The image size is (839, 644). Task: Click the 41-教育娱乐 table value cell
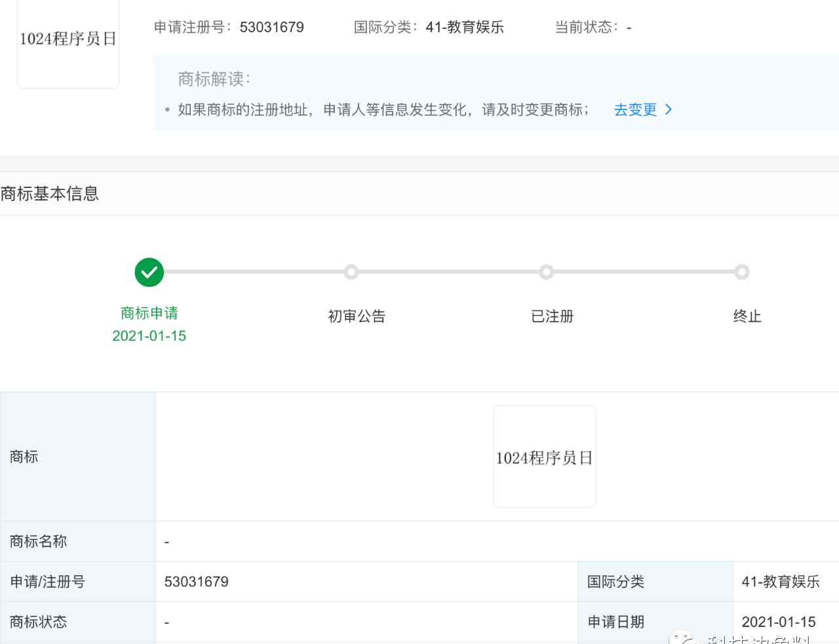coord(786,582)
